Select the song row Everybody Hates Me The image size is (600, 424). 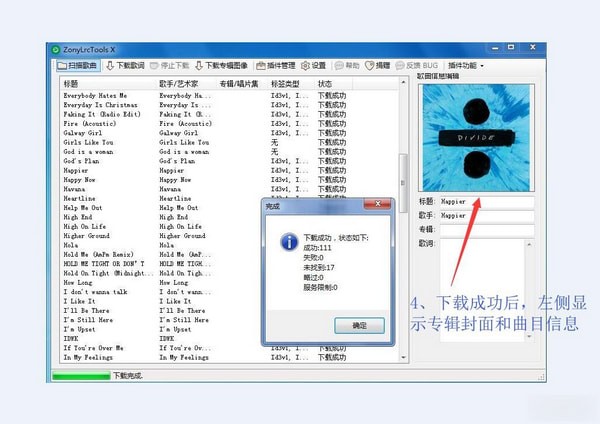click(230, 96)
